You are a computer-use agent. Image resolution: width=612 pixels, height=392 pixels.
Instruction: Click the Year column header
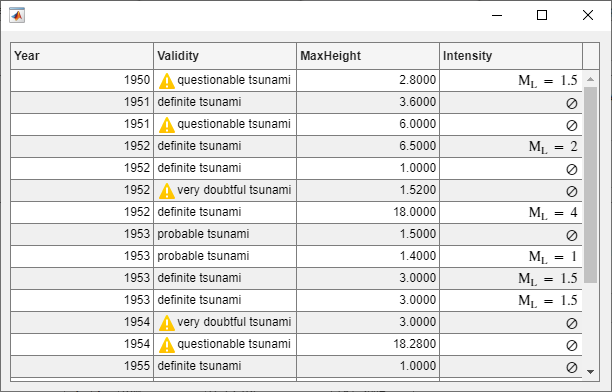tap(82, 56)
